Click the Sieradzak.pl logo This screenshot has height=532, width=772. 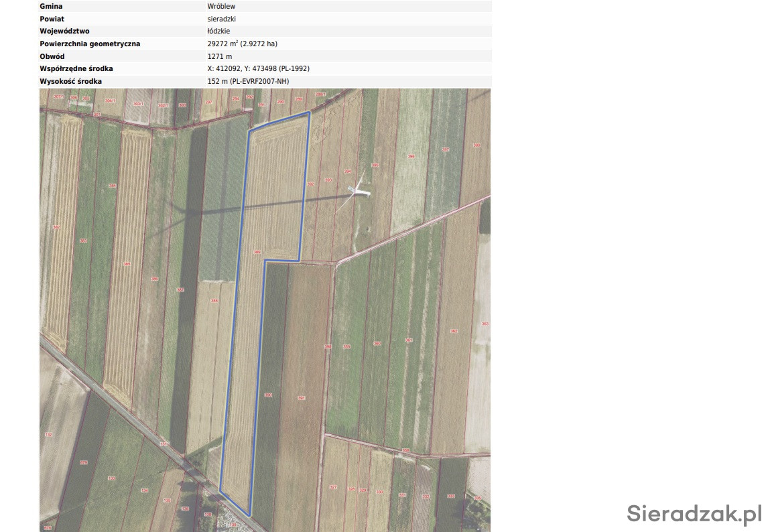[x=694, y=513]
